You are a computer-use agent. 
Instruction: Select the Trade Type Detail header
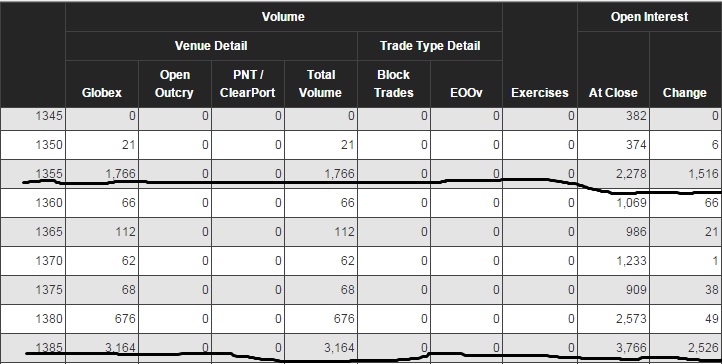pyautogui.click(x=430, y=46)
